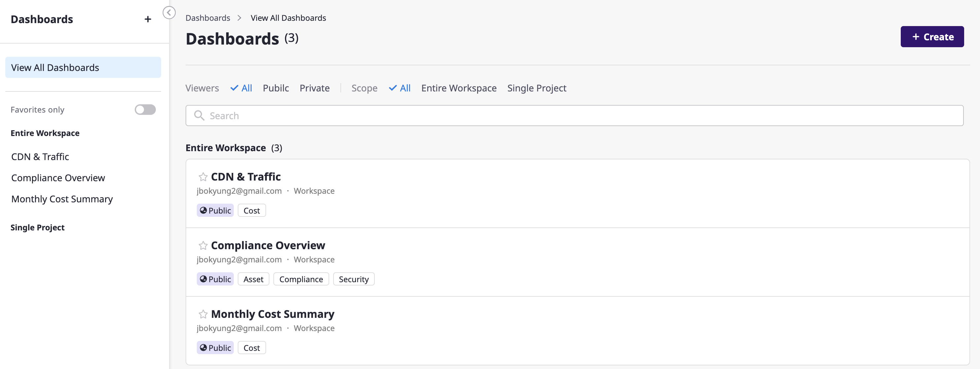Open View All Dashboards in sidebar
The height and width of the screenshot is (369, 980).
coord(83,67)
